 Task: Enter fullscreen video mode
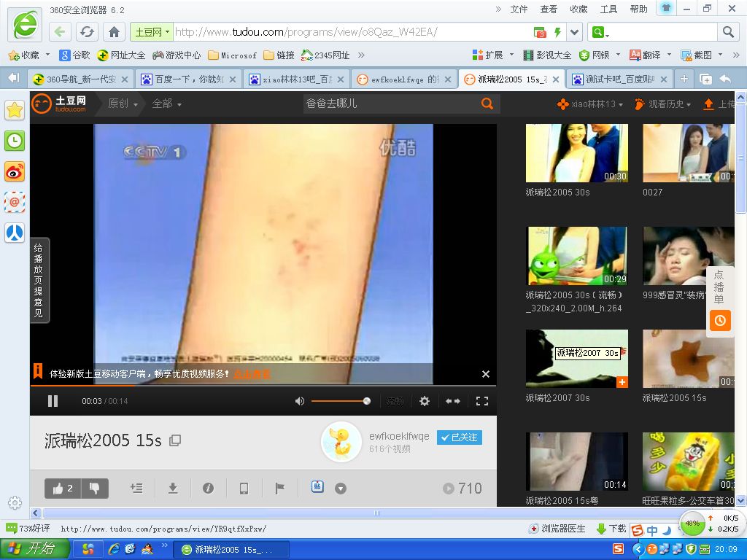(482, 401)
